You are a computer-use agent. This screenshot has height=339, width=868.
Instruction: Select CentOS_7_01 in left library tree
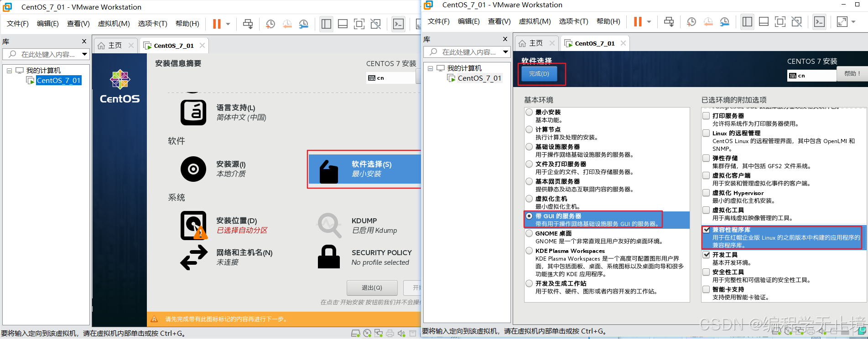(x=58, y=81)
